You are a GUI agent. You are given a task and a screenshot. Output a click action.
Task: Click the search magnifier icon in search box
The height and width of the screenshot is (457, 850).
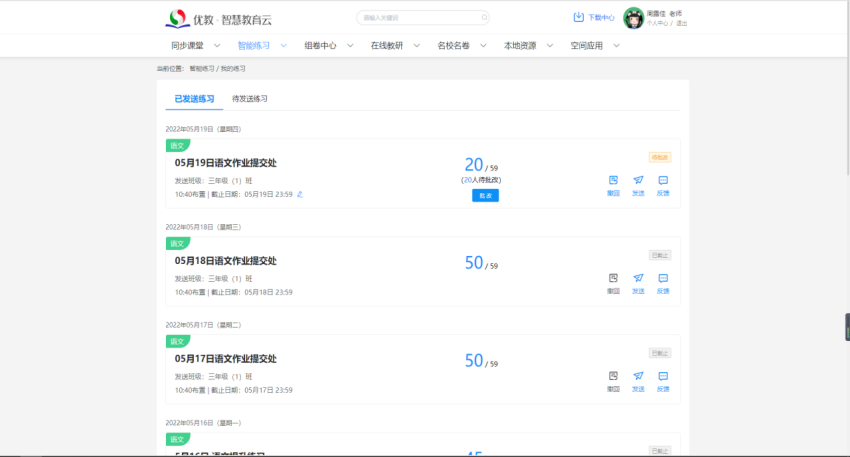tap(484, 17)
